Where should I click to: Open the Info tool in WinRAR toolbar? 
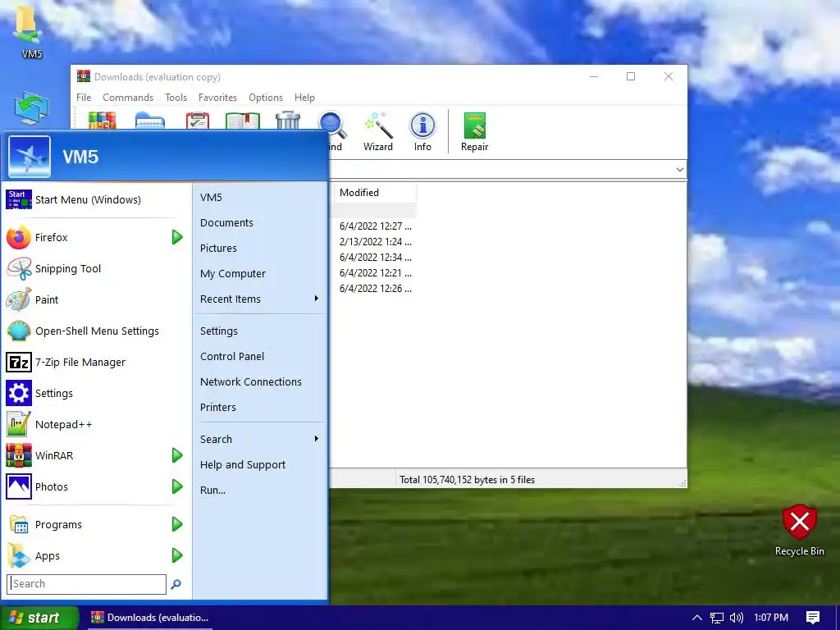pos(422,132)
